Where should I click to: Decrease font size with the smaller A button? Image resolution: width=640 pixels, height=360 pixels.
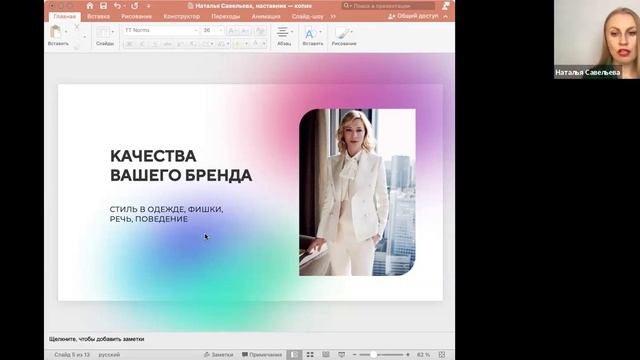245,31
